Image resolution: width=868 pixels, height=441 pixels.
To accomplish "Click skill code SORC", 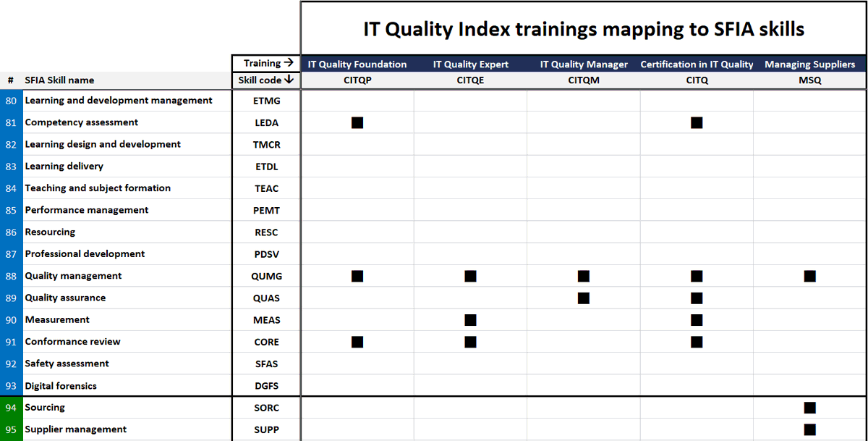I will tap(266, 408).
